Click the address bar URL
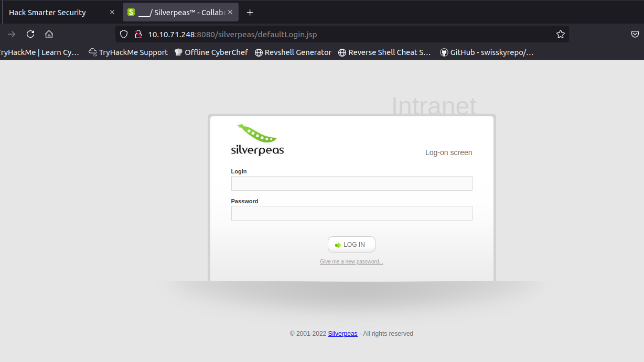Viewport: 644px width, 362px height. point(232,34)
